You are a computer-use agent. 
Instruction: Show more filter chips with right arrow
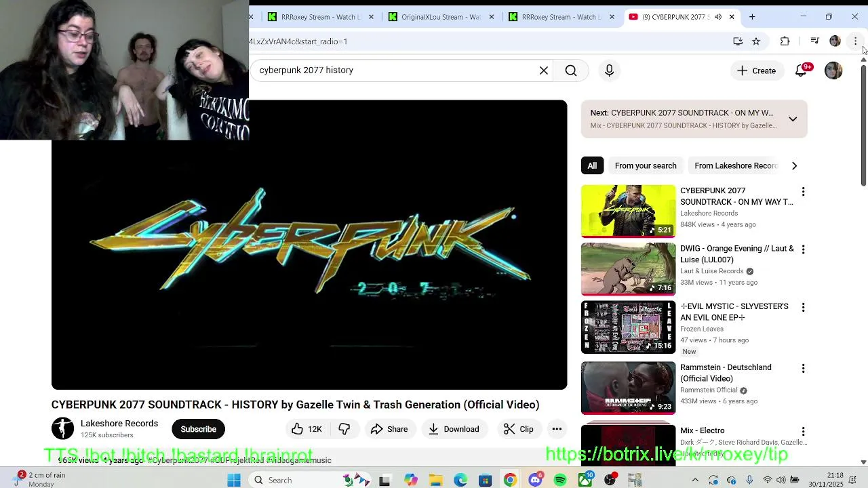click(x=794, y=165)
